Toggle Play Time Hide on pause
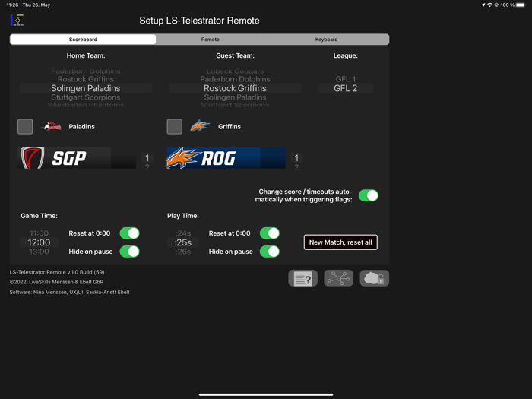 [x=270, y=252]
